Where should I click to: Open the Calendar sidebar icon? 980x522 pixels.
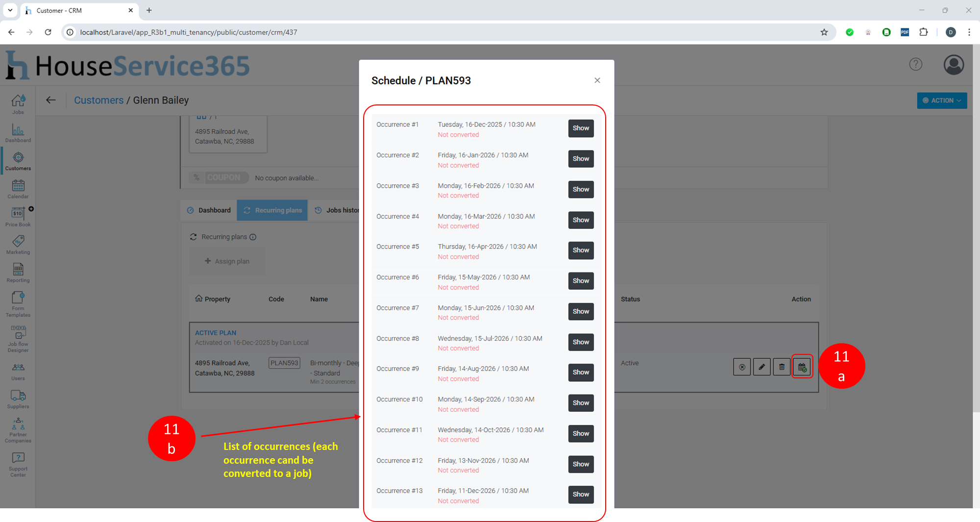pyautogui.click(x=18, y=189)
